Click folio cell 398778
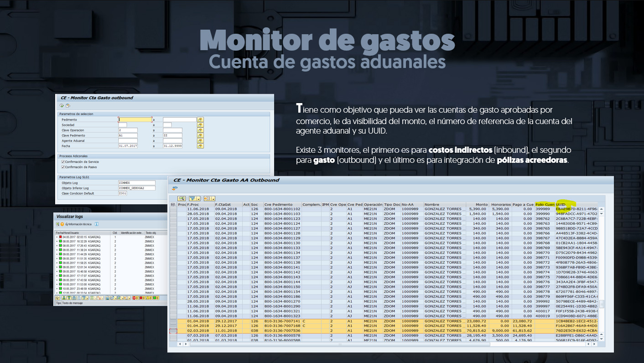 (x=545, y=291)
